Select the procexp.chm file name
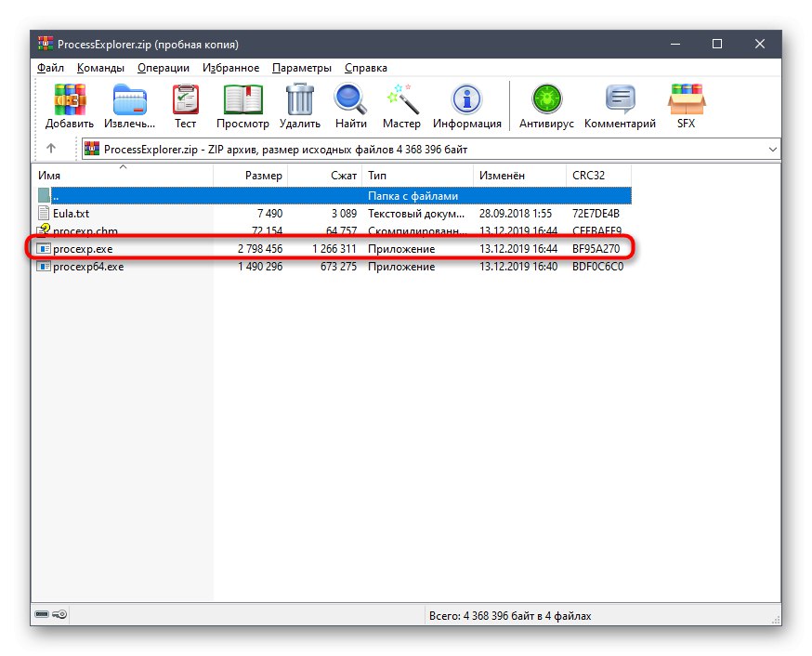812x656 pixels. [x=85, y=231]
